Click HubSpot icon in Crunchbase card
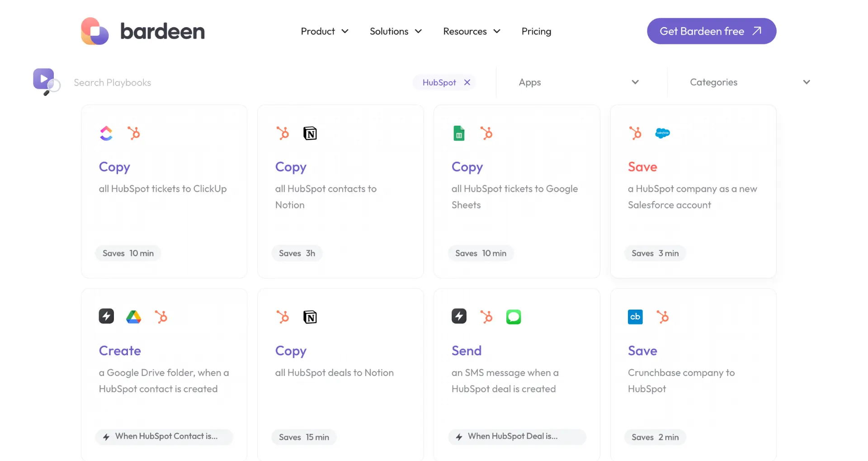 pyautogui.click(x=663, y=317)
